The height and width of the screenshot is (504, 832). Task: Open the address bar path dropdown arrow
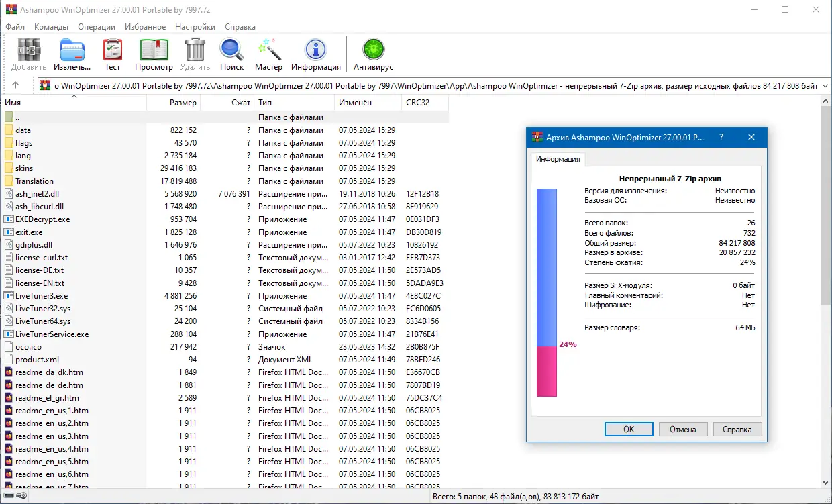(825, 85)
